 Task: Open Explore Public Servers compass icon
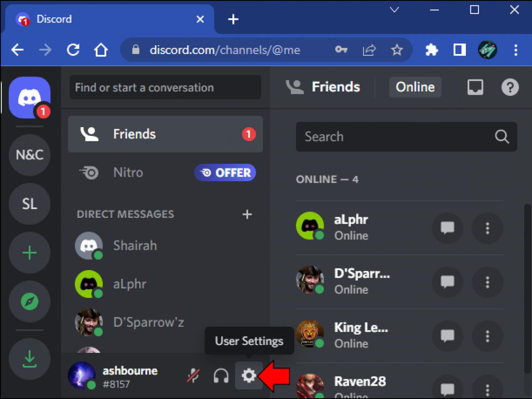(x=30, y=301)
